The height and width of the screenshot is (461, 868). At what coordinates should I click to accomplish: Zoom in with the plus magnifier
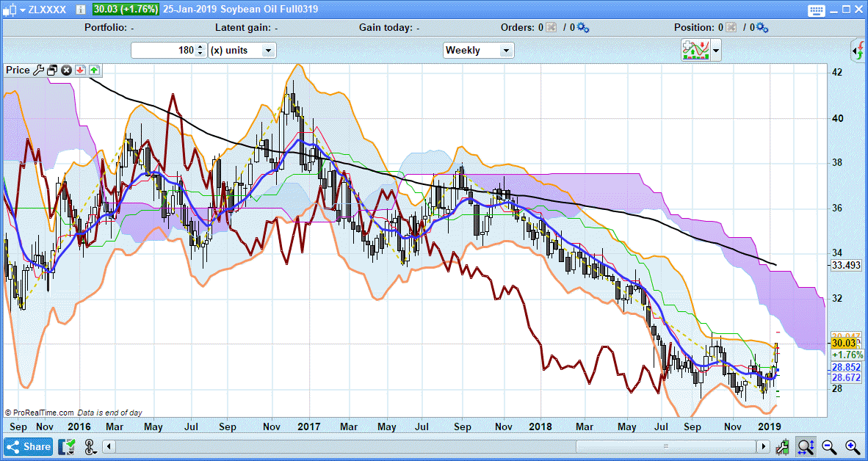(x=853, y=446)
